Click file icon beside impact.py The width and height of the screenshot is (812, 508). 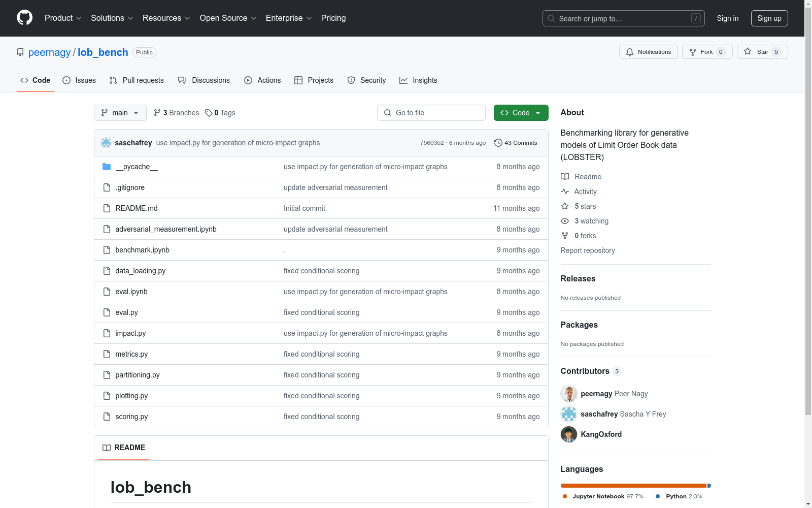tap(107, 333)
